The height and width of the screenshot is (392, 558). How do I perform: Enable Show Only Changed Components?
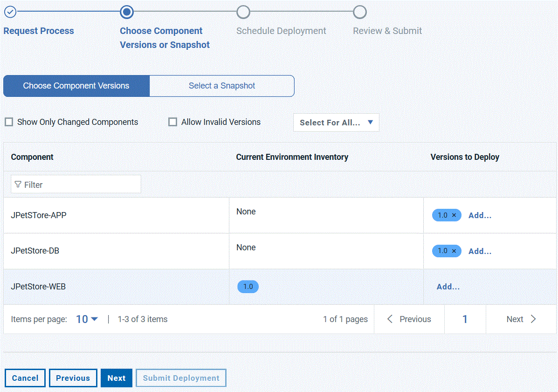[9, 122]
